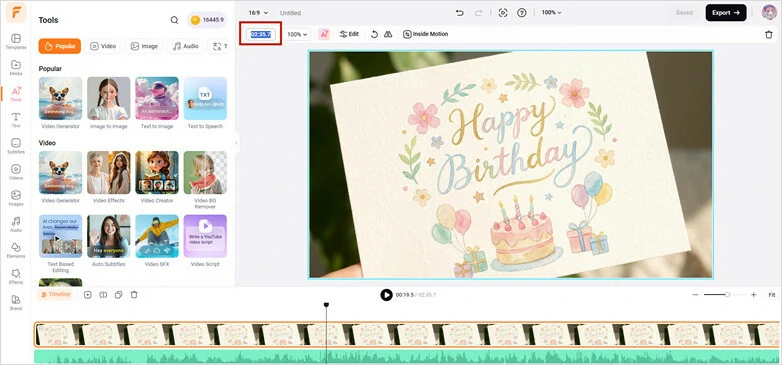Open Popular Video Generator tool

coord(60,103)
